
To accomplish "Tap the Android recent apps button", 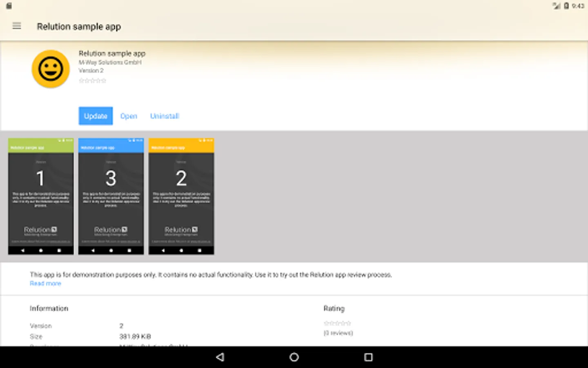I will pos(368,357).
